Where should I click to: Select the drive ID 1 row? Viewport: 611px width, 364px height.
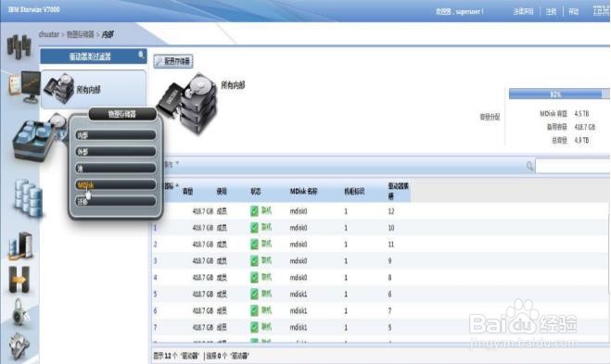[380, 228]
